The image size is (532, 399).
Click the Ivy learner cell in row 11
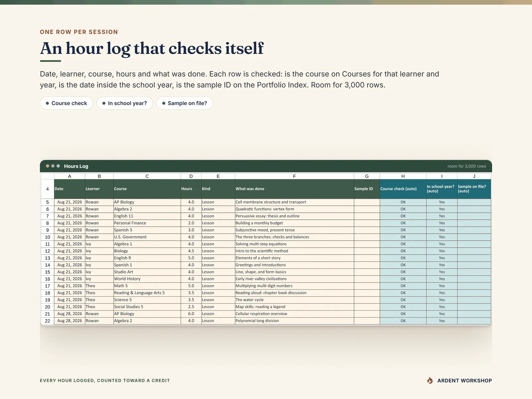click(99, 244)
